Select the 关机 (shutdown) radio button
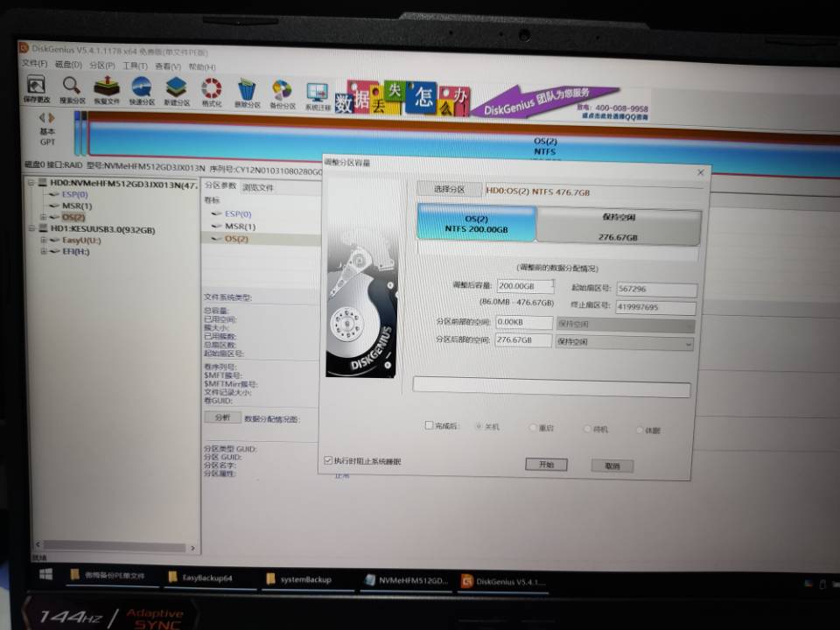The width and height of the screenshot is (840, 630). 479,426
